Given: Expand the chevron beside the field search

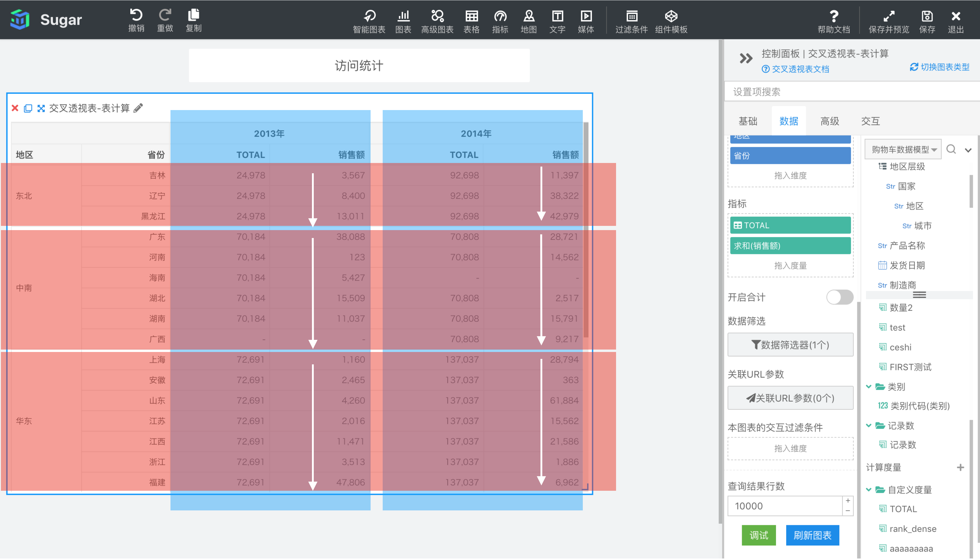Looking at the screenshot, I should pyautogui.click(x=968, y=150).
